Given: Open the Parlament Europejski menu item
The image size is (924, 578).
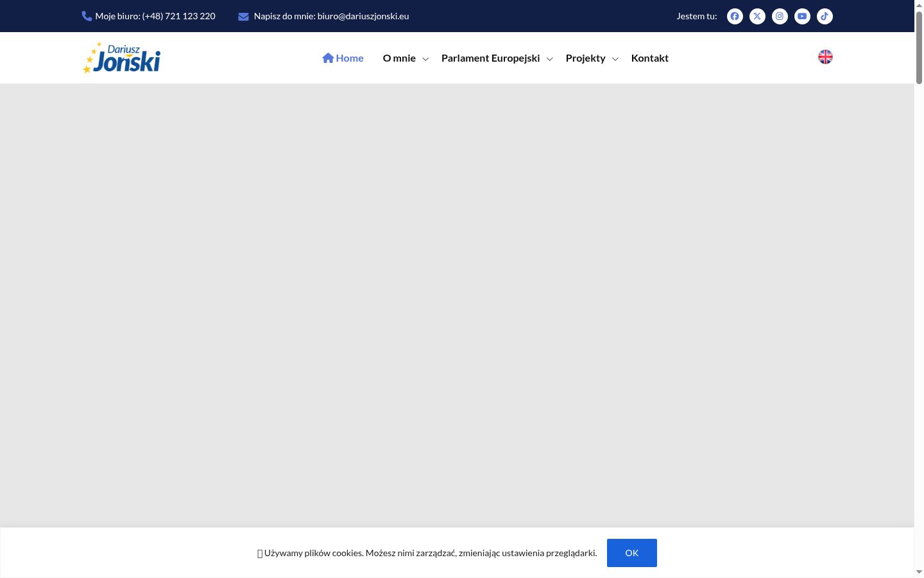Looking at the screenshot, I should [490, 58].
